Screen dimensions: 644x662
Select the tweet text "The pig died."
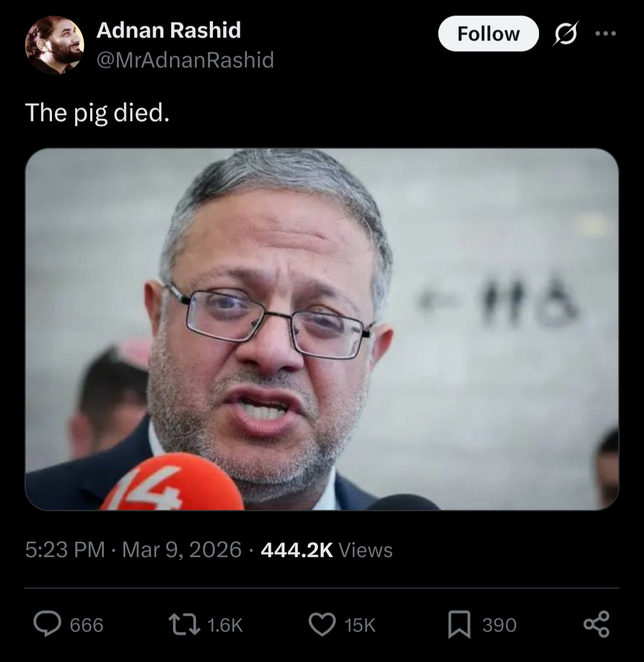(97, 113)
